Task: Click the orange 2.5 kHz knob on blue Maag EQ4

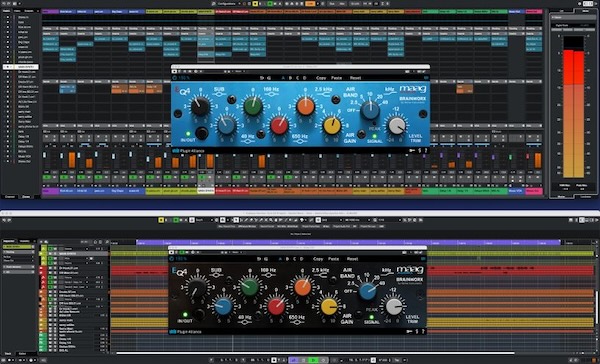Action: (x=305, y=106)
